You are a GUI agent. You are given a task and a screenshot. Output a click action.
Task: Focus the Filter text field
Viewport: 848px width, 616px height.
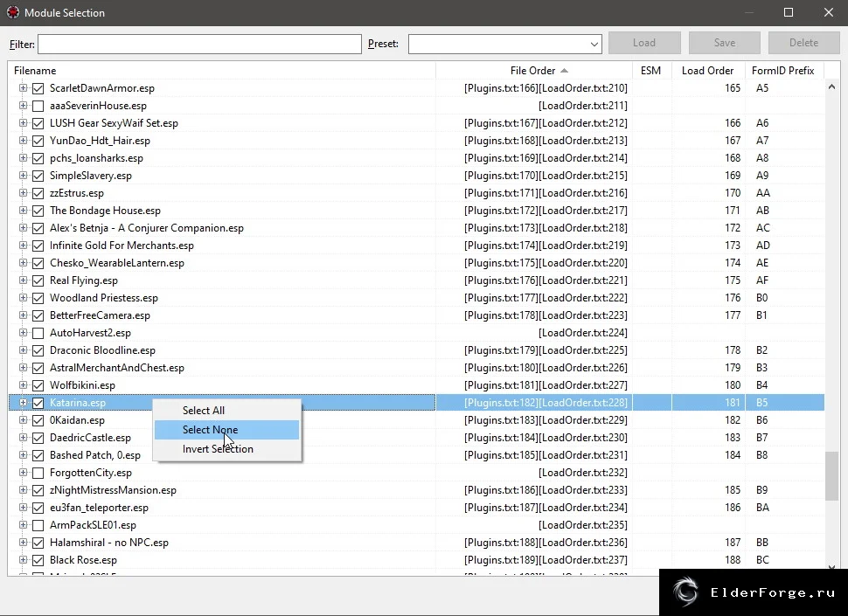(x=199, y=45)
